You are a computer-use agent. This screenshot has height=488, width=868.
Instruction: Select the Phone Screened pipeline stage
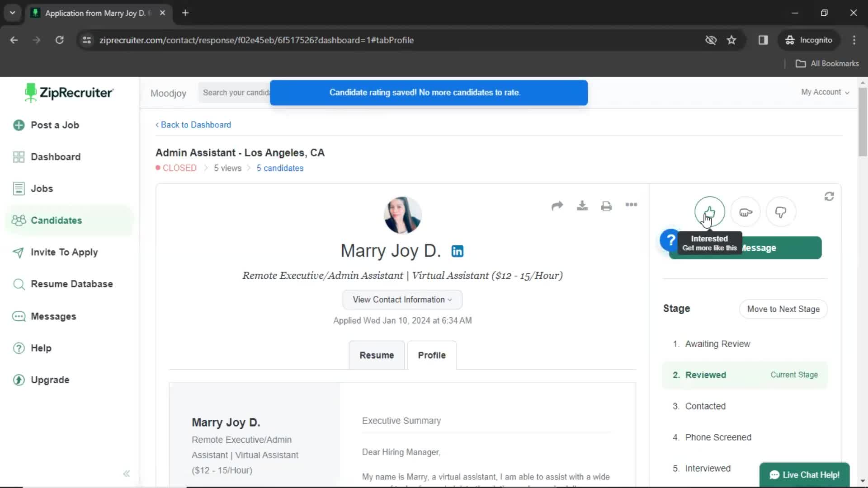(718, 437)
